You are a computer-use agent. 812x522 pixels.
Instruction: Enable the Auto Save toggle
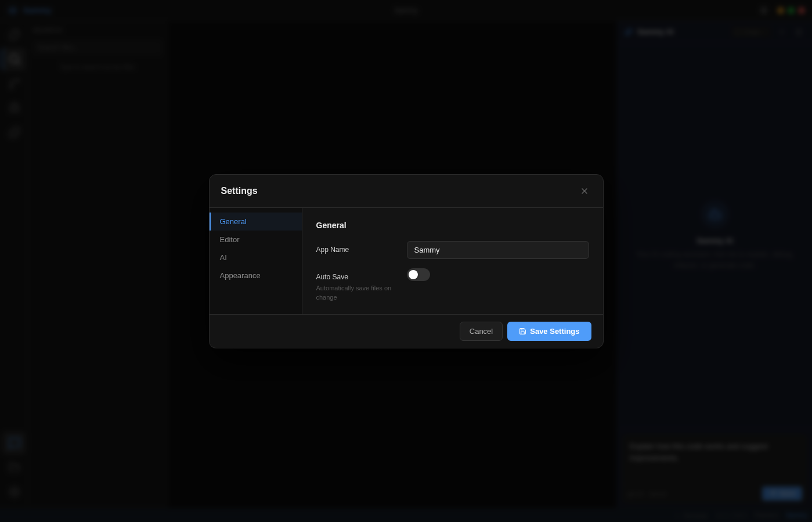click(x=418, y=275)
